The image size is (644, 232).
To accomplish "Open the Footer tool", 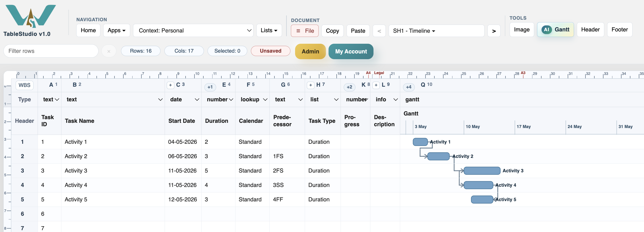I will [619, 30].
